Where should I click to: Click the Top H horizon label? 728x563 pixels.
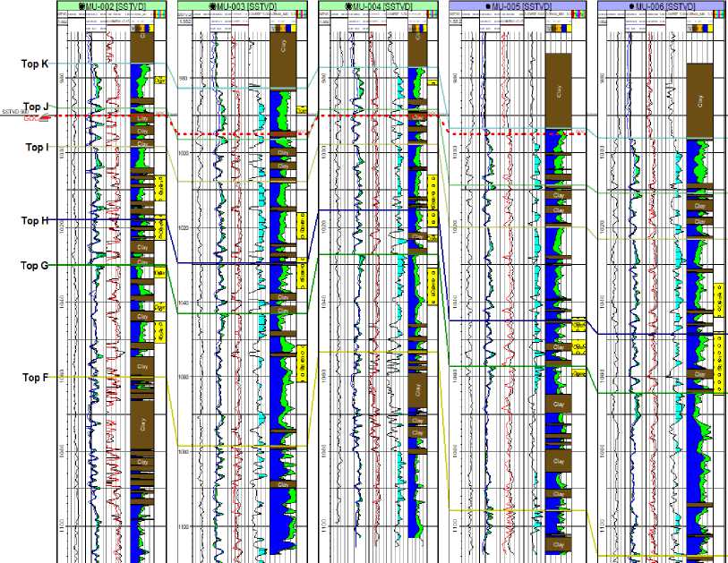click(35, 220)
